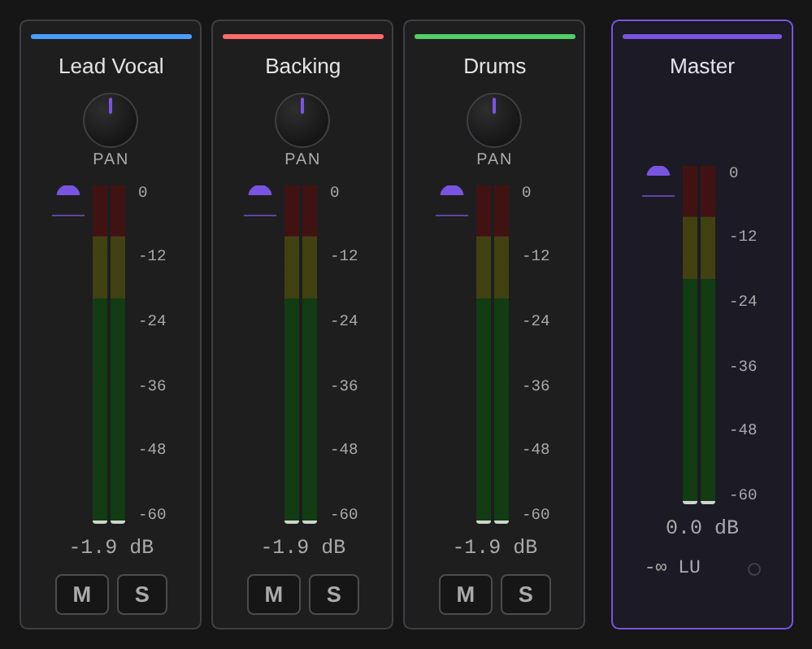Viewport: 812px width, 649px height.
Task: Select the Lead Vocal channel name
Action: point(111,67)
